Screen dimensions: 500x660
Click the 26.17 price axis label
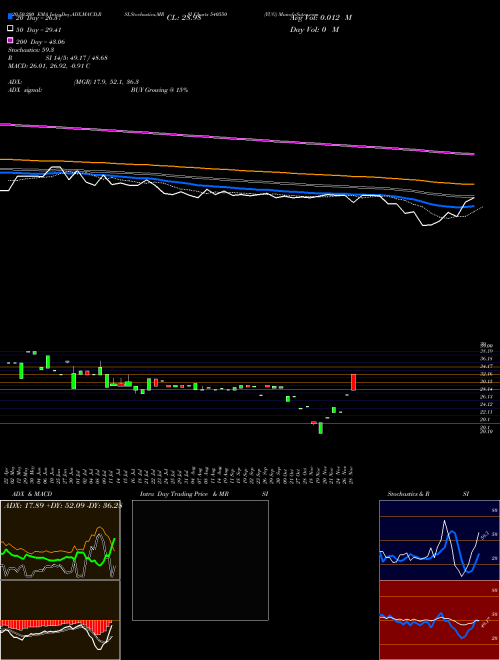[x=486, y=397]
